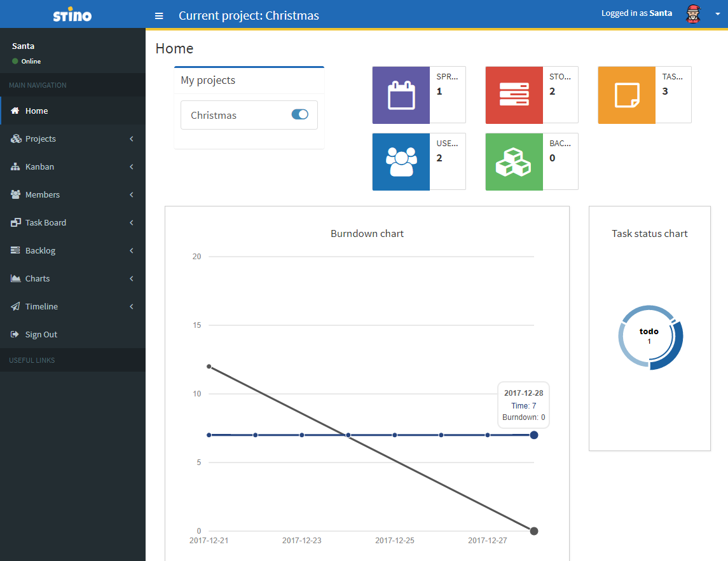Click large blue point on 2017-12-28

tap(534, 435)
